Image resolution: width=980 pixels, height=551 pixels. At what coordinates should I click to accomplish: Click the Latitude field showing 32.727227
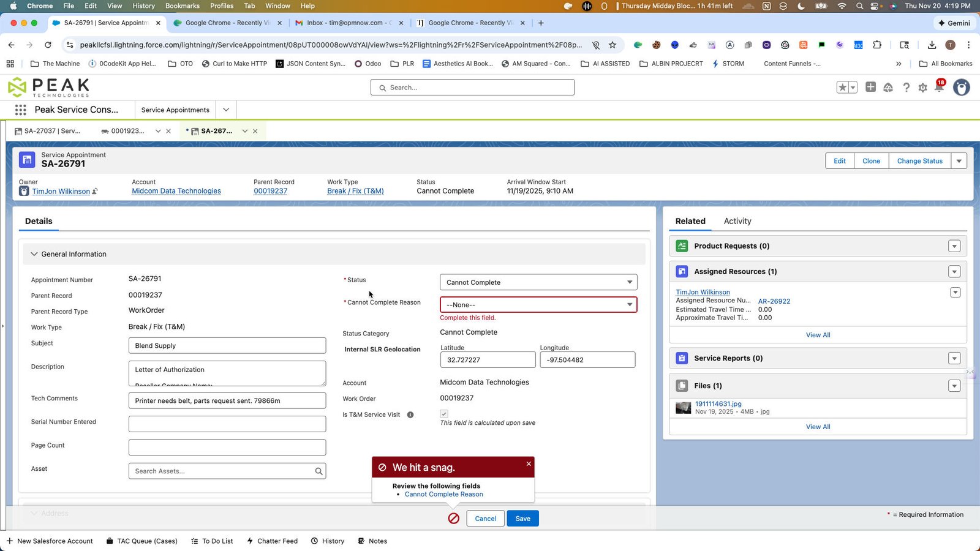click(488, 360)
